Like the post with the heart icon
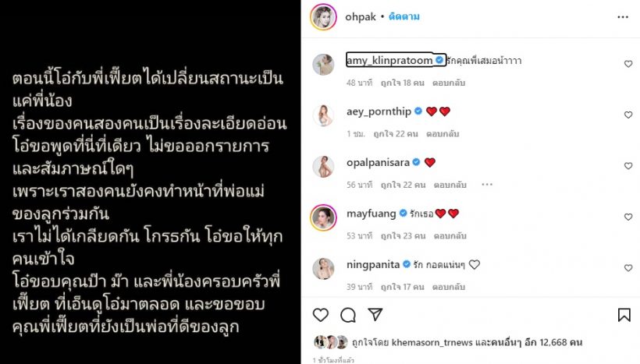The image size is (640, 364). 321,315
